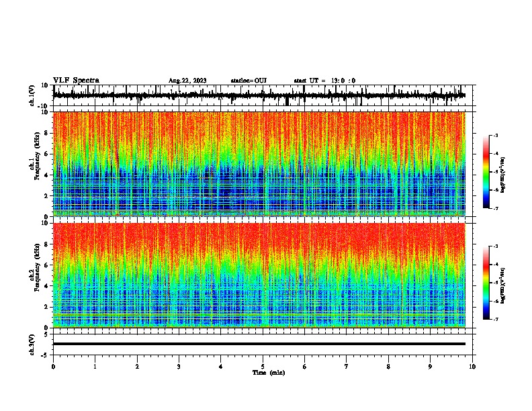Click the ch.2 spectrogram color scale bar
The image size is (532, 411).
(x=486, y=283)
